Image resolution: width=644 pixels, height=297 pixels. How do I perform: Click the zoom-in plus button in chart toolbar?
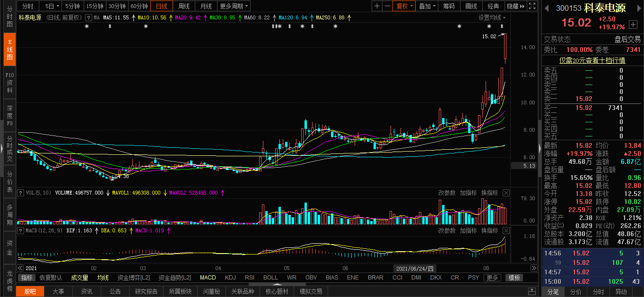point(377,6)
